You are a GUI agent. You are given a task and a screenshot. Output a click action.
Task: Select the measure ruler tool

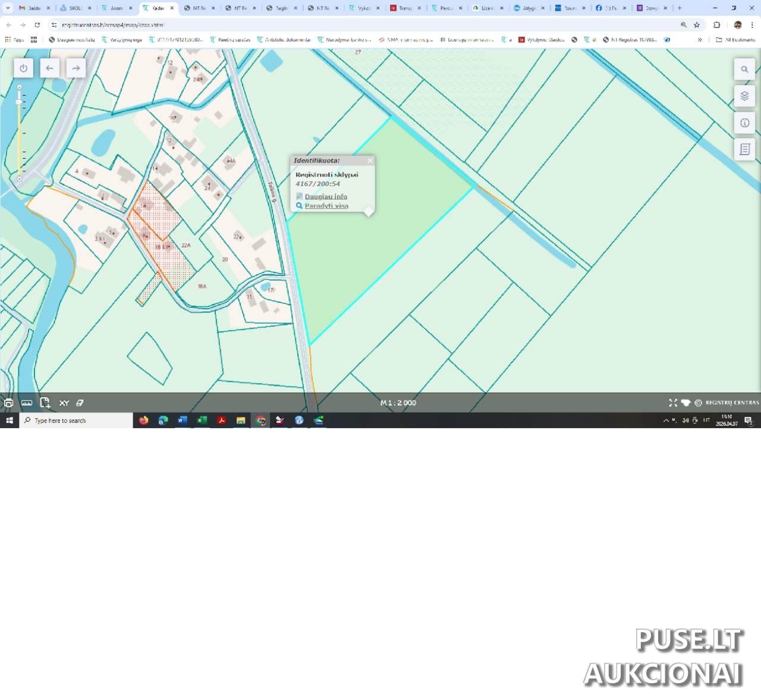(x=27, y=403)
